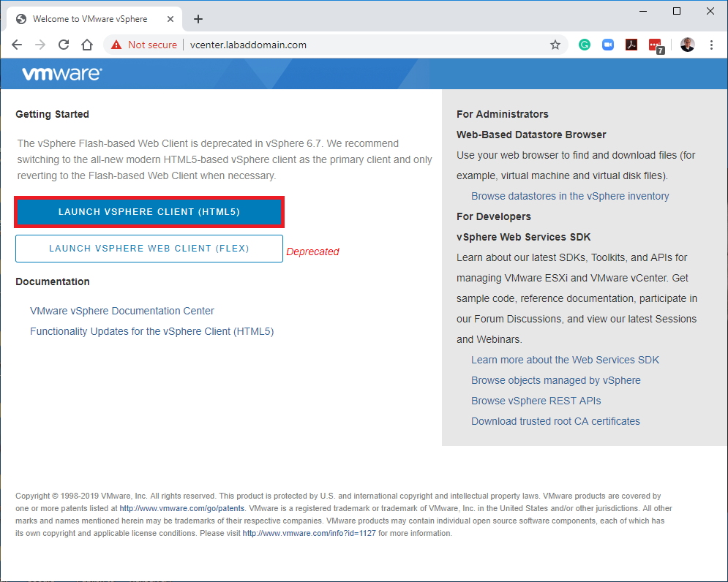
Task: Download trusted root CA certificates
Action: point(555,421)
